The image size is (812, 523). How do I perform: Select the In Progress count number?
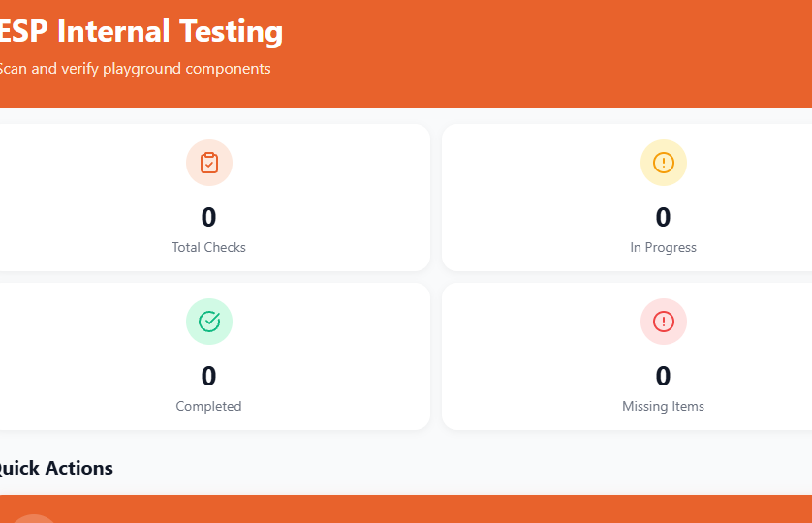[x=664, y=217]
